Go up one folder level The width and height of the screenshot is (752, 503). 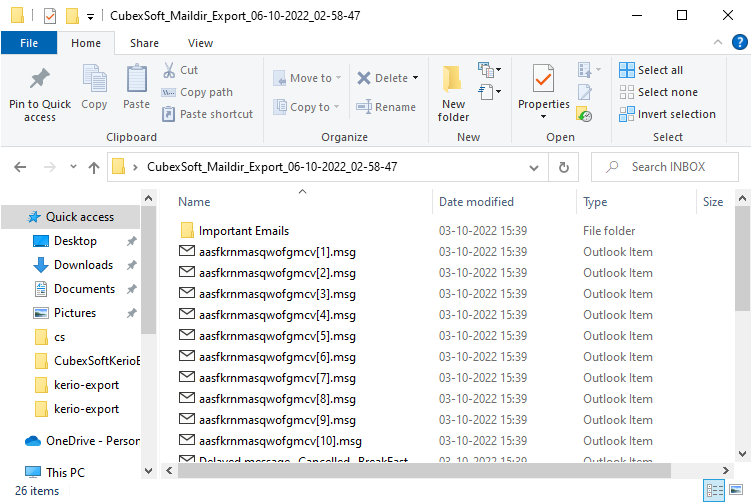(94, 167)
